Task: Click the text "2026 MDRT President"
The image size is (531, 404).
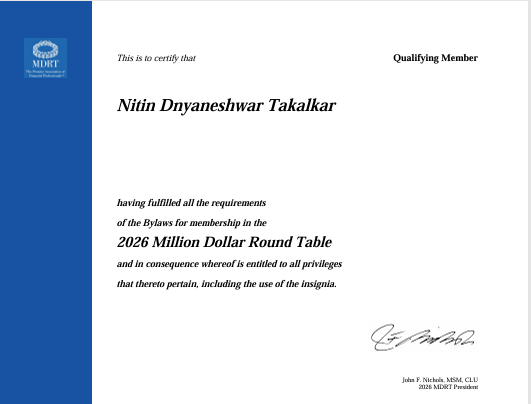Action: (x=448, y=387)
